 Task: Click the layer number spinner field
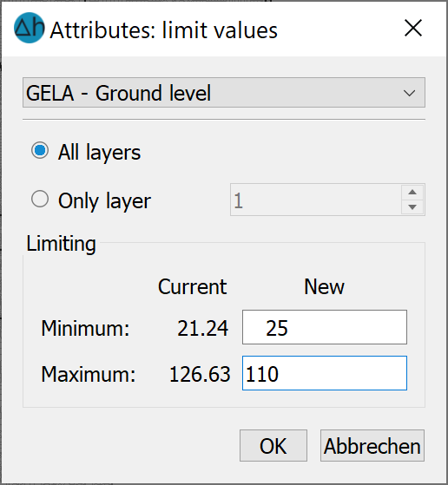pos(316,200)
